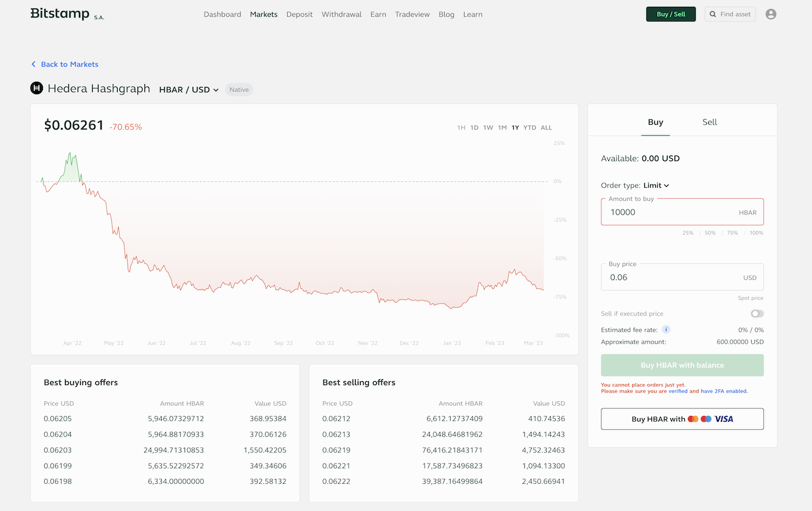Click the search magnifier icon

713,14
